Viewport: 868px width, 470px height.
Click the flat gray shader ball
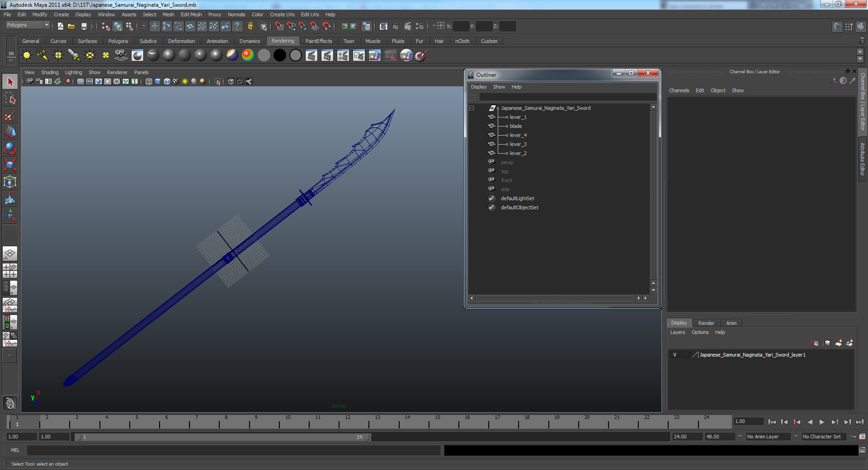coord(264,56)
